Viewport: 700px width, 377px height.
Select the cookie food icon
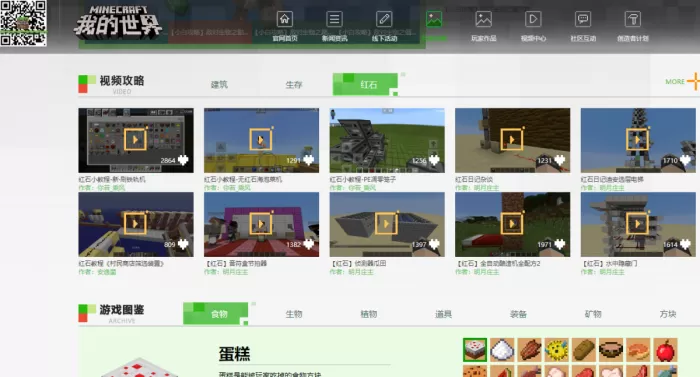tap(475, 371)
